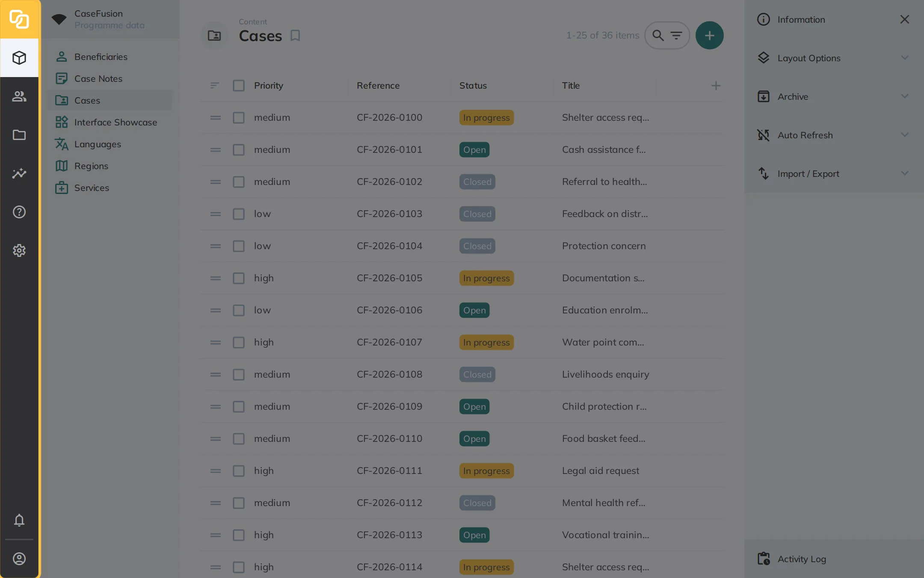Expand the Layout Options section
924x578 pixels.
coord(834,58)
